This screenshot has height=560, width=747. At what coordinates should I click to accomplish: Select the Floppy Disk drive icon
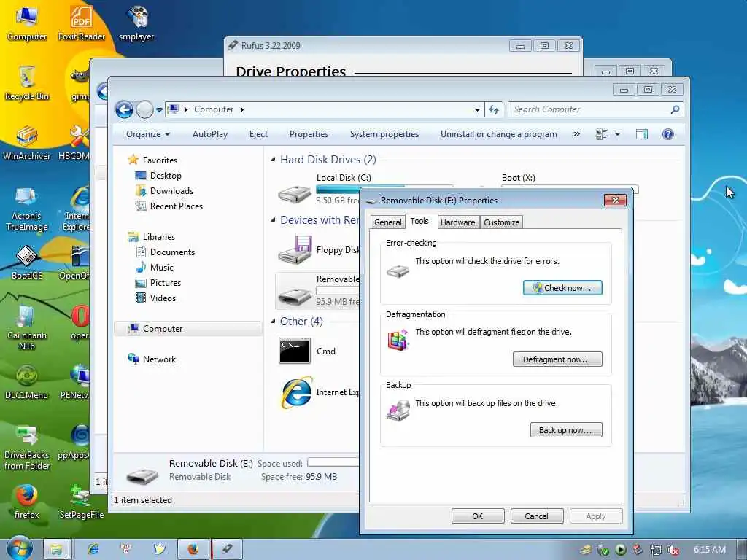pos(295,251)
